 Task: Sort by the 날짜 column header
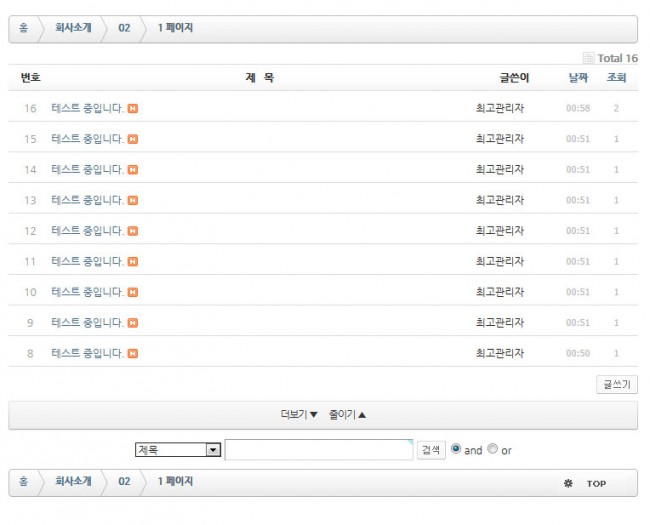(x=578, y=77)
